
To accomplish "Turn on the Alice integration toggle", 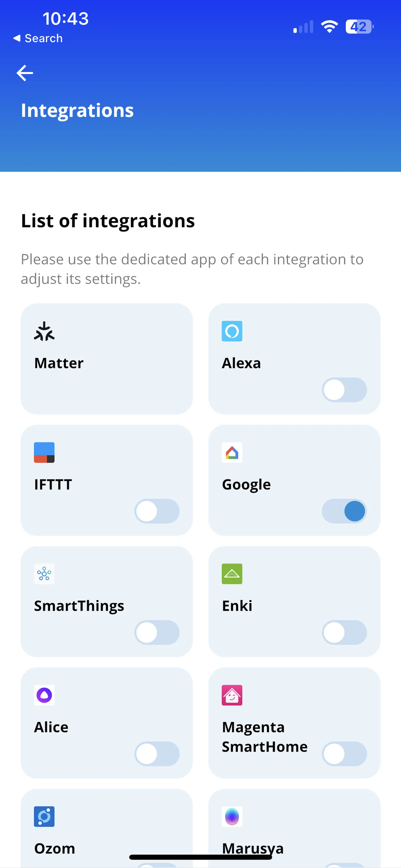I will (157, 754).
